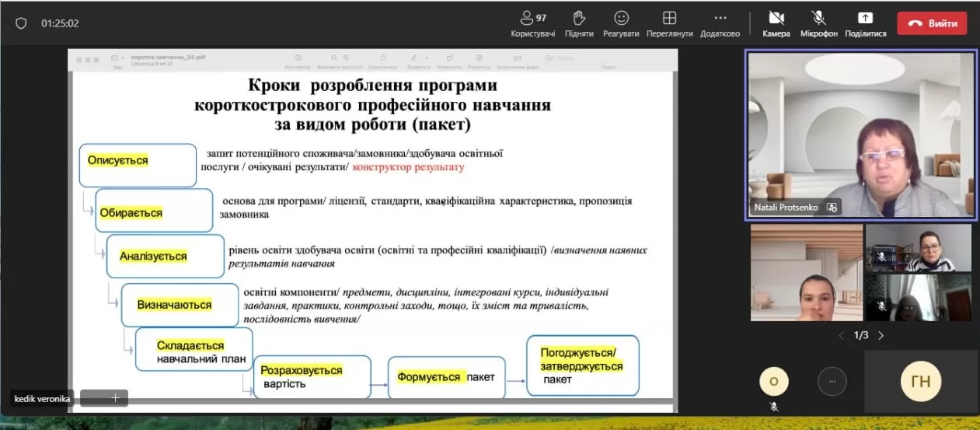Screen dimensions: 980x430
Task: Click the participant avatar labeled O
Action: point(773,381)
